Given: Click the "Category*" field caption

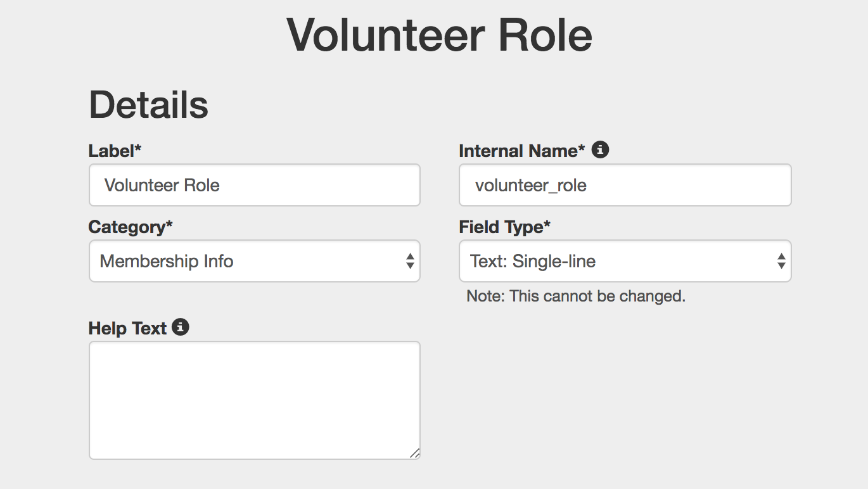Looking at the screenshot, I should (131, 227).
